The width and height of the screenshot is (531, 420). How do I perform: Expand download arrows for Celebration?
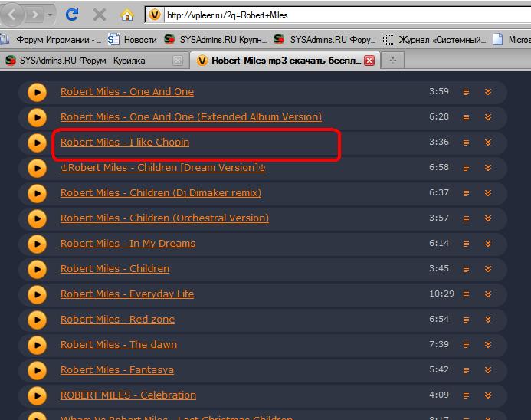(488, 395)
